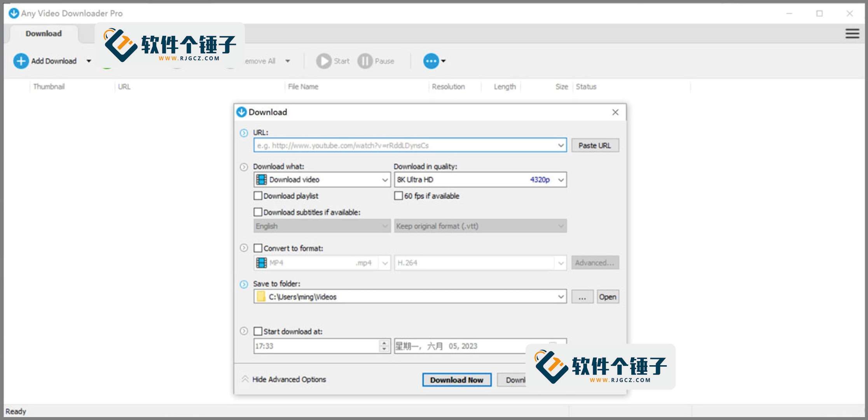The width and height of the screenshot is (868, 420).
Task: Open the hamburger menu in the top right
Action: click(852, 33)
